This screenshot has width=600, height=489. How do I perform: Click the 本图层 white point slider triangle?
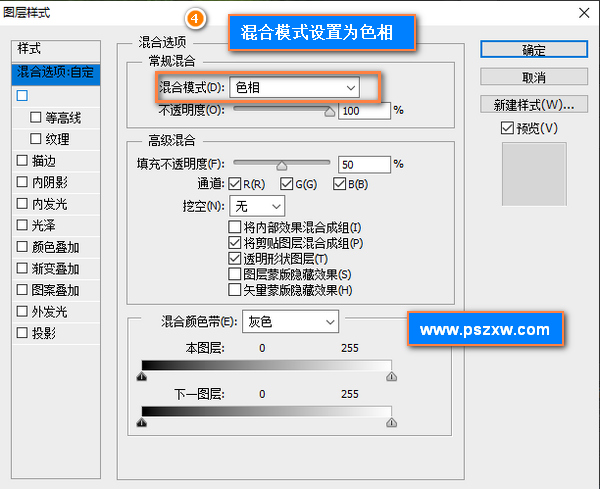click(x=391, y=377)
